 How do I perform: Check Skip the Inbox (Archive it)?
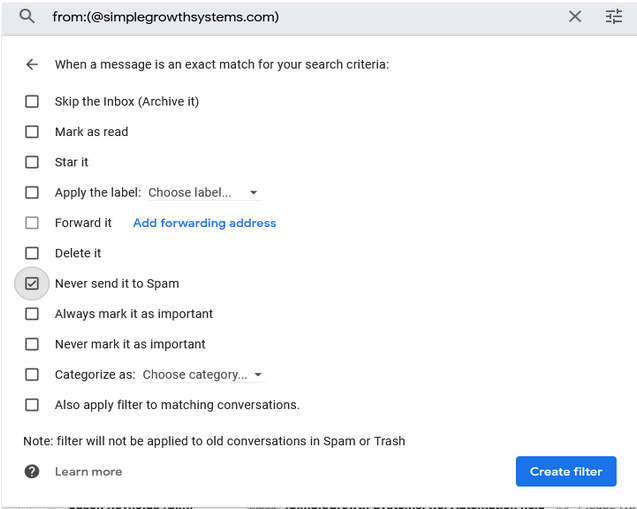coord(32,101)
